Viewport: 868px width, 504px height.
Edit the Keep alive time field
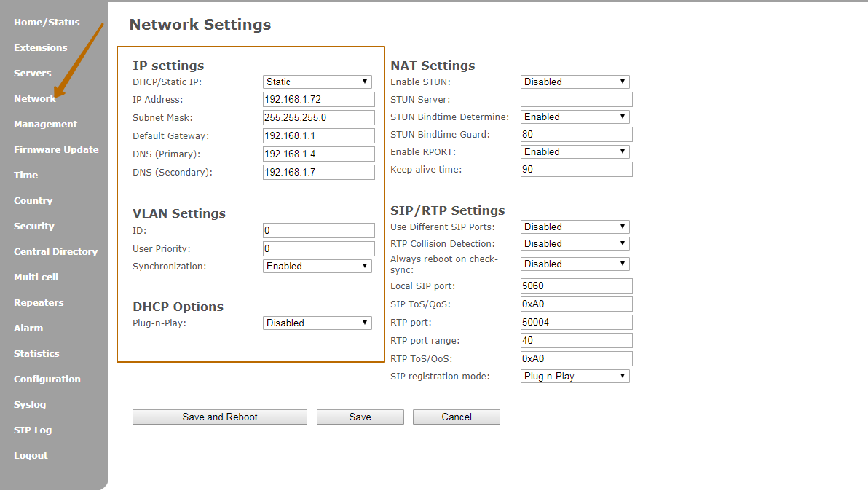(576, 170)
